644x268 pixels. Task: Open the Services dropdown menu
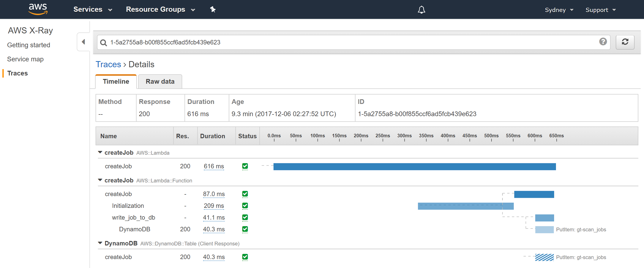[93, 10]
